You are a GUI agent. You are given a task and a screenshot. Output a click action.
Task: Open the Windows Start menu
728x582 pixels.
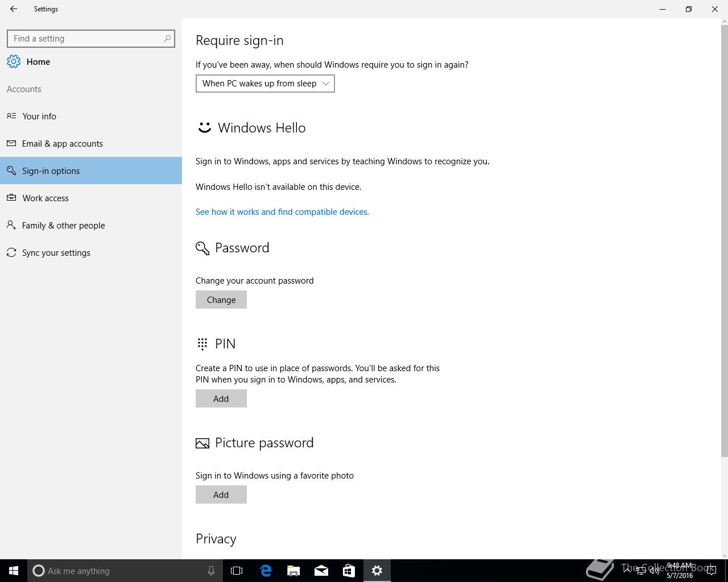pyautogui.click(x=14, y=571)
